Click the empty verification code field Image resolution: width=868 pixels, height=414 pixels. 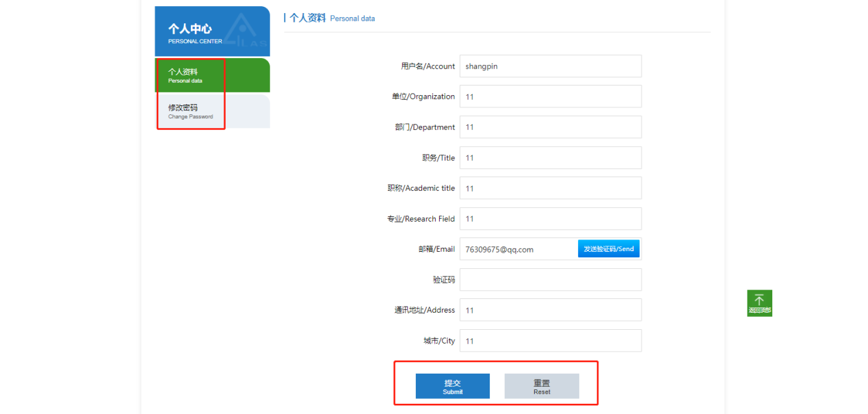[x=550, y=280]
